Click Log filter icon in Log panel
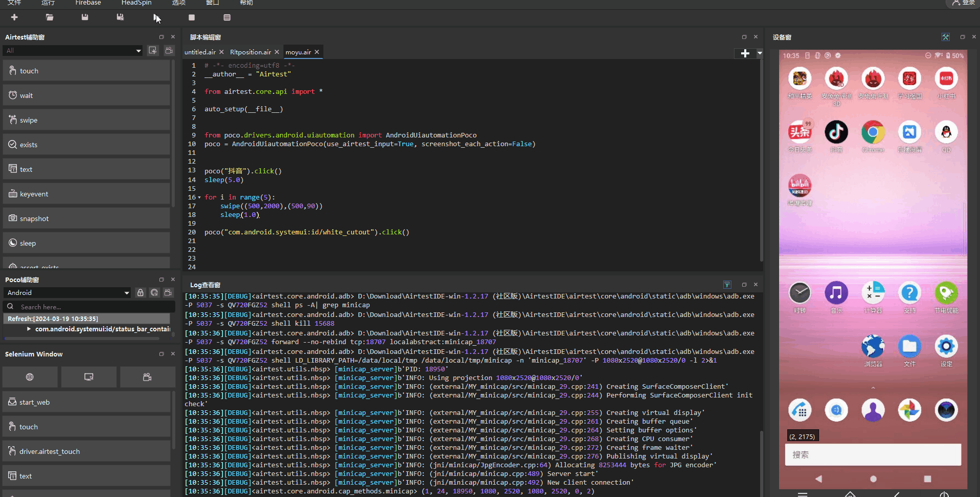The height and width of the screenshot is (497, 980). 727,285
